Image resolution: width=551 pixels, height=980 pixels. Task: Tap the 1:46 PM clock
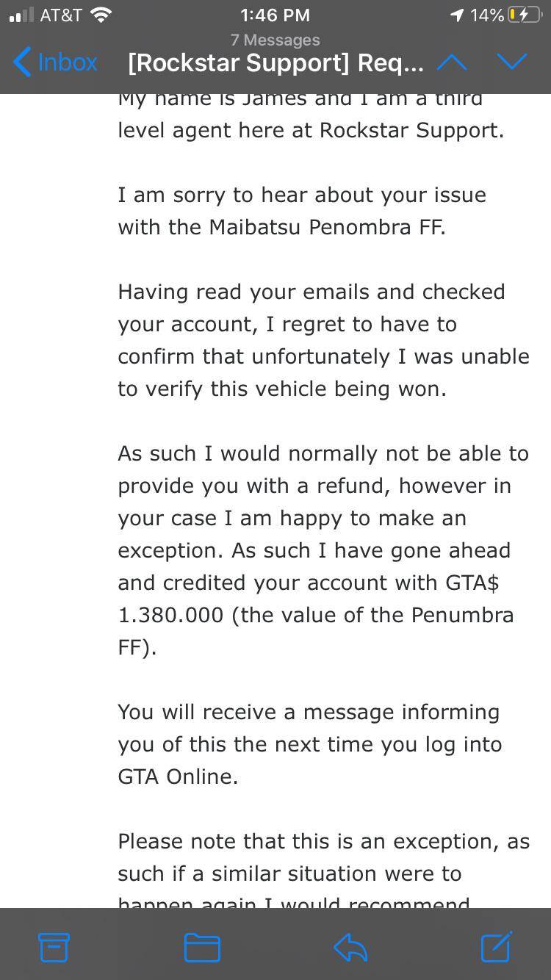(x=275, y=15)
